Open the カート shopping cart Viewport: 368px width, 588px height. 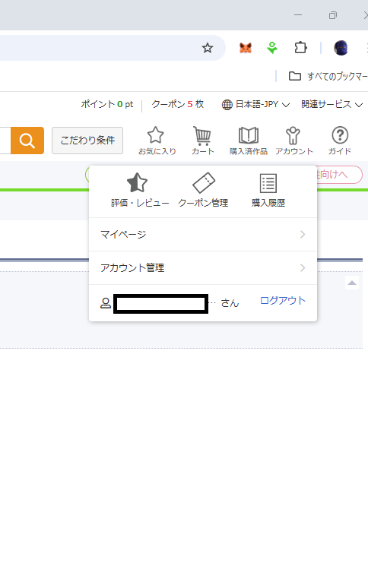[202, 141]
